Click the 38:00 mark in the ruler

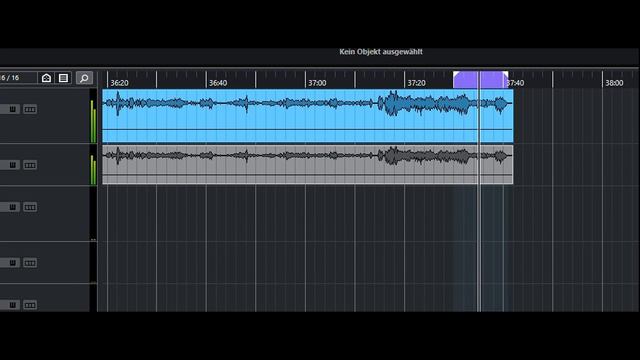click(614, 83)
